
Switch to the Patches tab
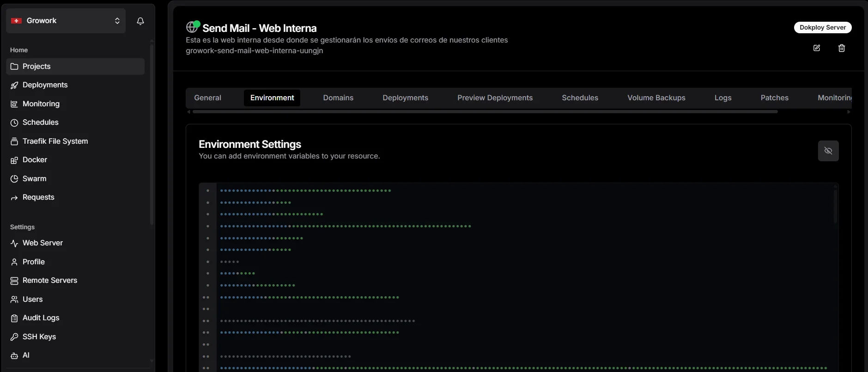pos(774,98)
